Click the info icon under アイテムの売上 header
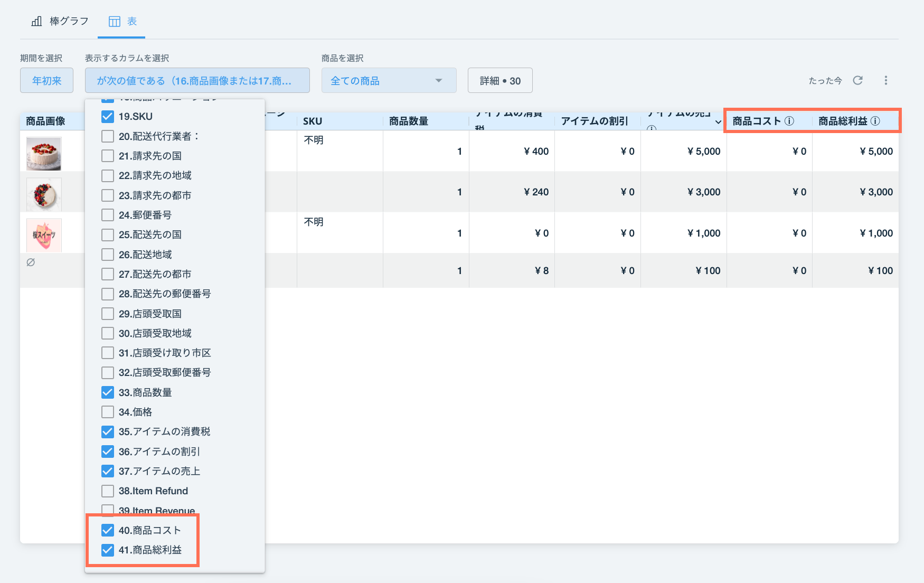 (x=651, y=128)
